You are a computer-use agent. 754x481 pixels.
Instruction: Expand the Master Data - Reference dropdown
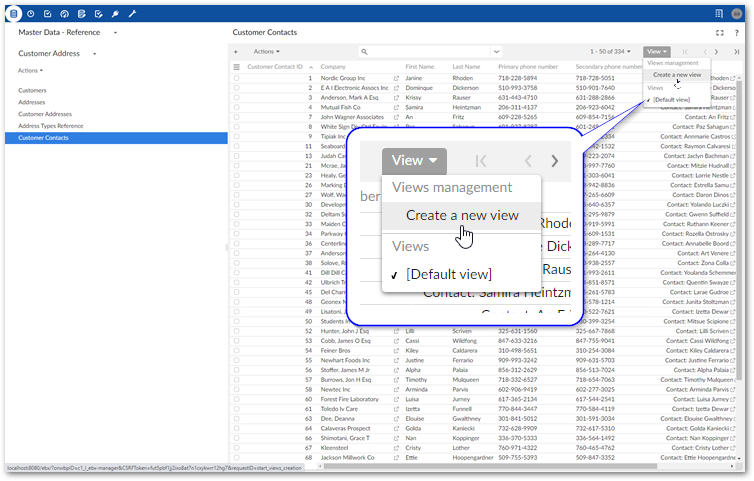pos(113,33)
